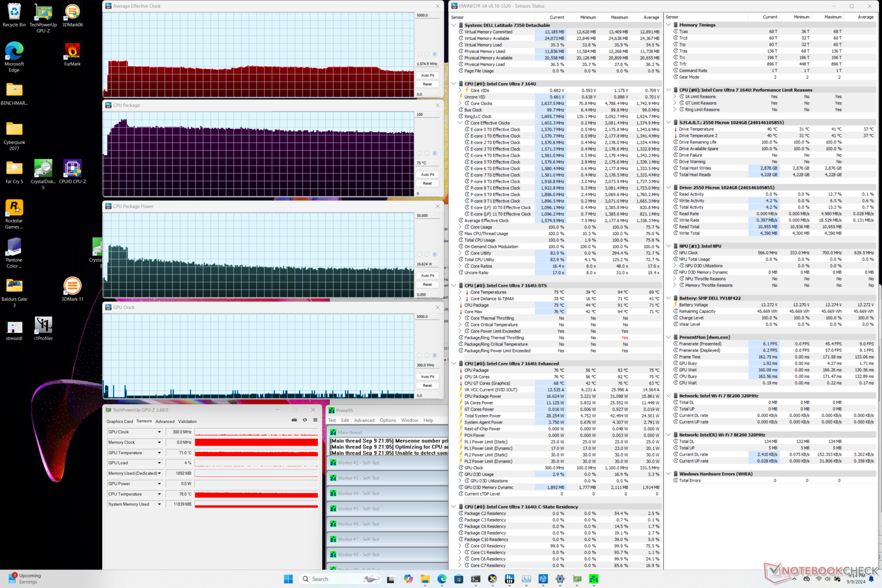Pick the pink color swatch in Average Effective Clock graph
The height and width of the screenshot is (588, 882).
(419, 54)
